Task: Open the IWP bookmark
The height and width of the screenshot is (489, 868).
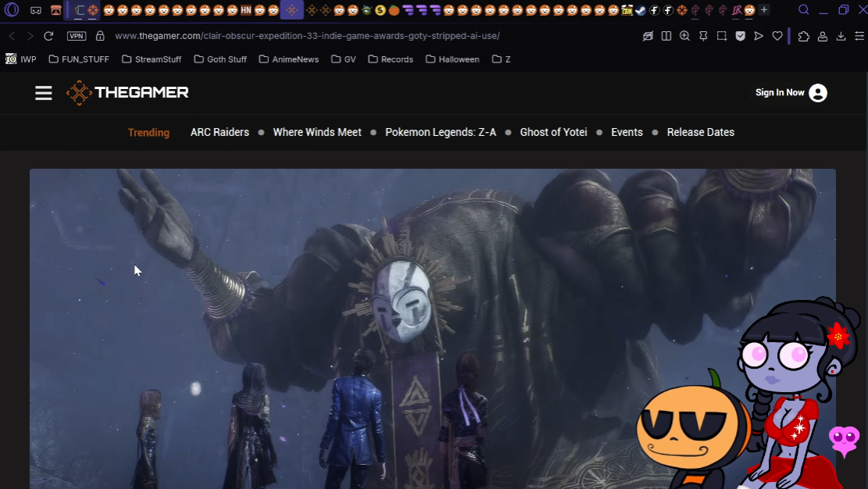Action: pos(21,59)
